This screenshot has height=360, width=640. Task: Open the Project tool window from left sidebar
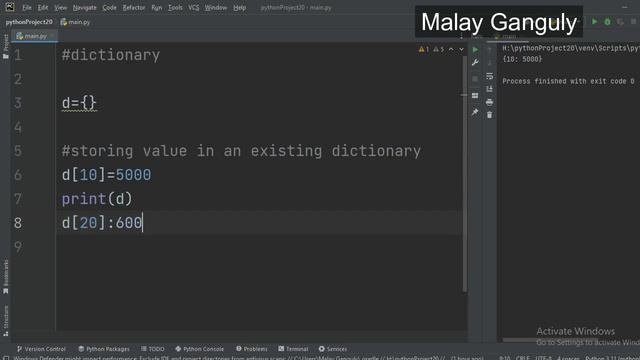[x=6, y=46]
